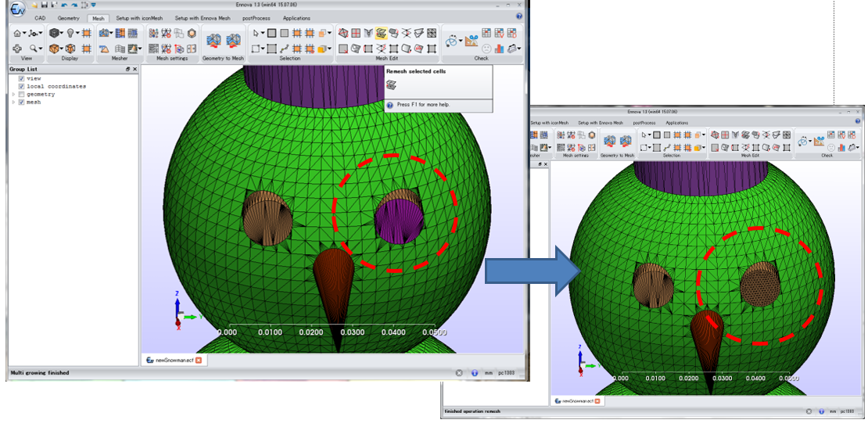Toggle the local coordinates checkbox
868x427 pixels.
pyautogui.click(x=22, y=86)
